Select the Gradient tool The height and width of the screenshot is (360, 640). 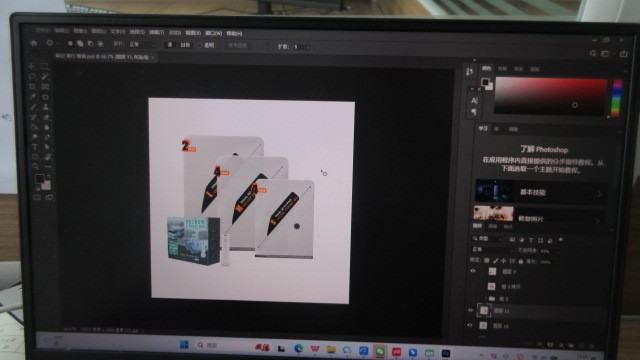(34, 127)
